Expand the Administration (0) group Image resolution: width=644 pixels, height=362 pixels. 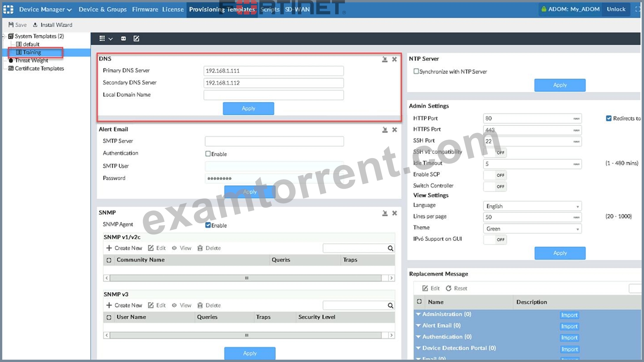point(418,314)
